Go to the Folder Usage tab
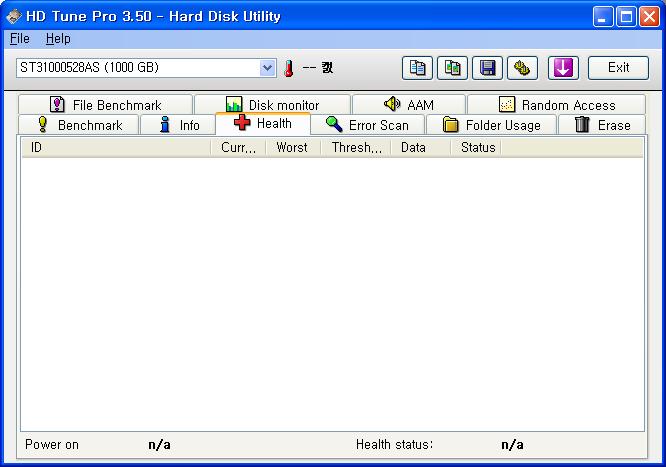Screen dimensions: 666x467 click(x=491, y=125)
